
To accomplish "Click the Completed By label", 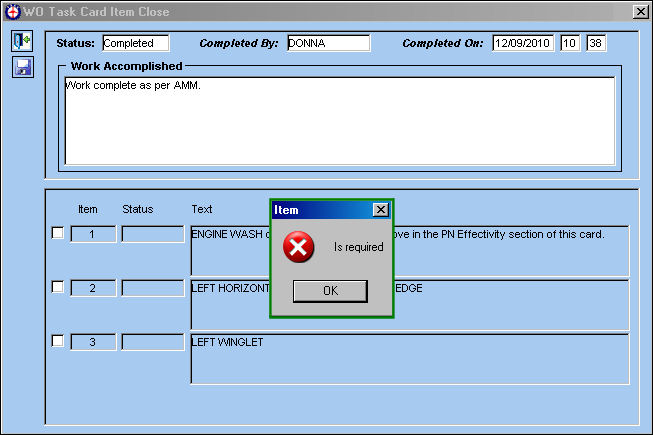I will 239,43.
